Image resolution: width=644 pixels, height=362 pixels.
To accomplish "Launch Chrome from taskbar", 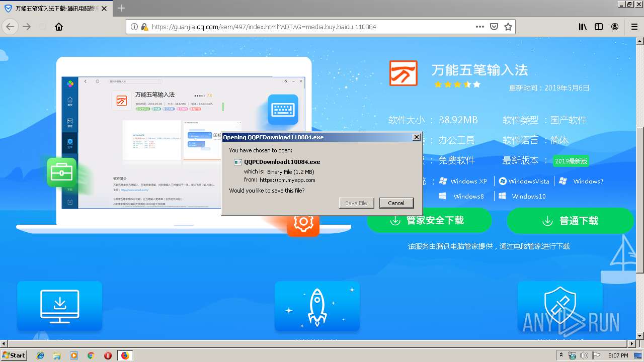I will click(x=91, y=355).
